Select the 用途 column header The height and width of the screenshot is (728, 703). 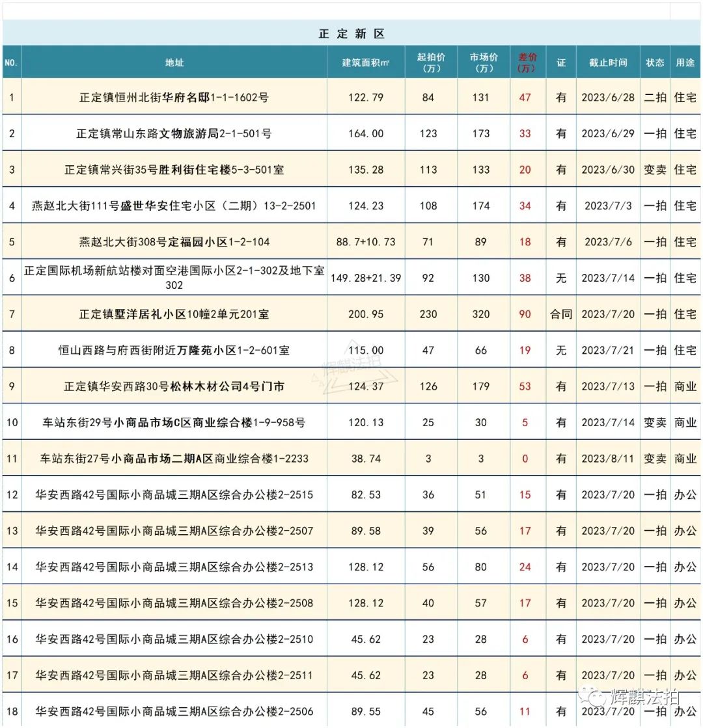pyautogui.click(x=685, y=62)
